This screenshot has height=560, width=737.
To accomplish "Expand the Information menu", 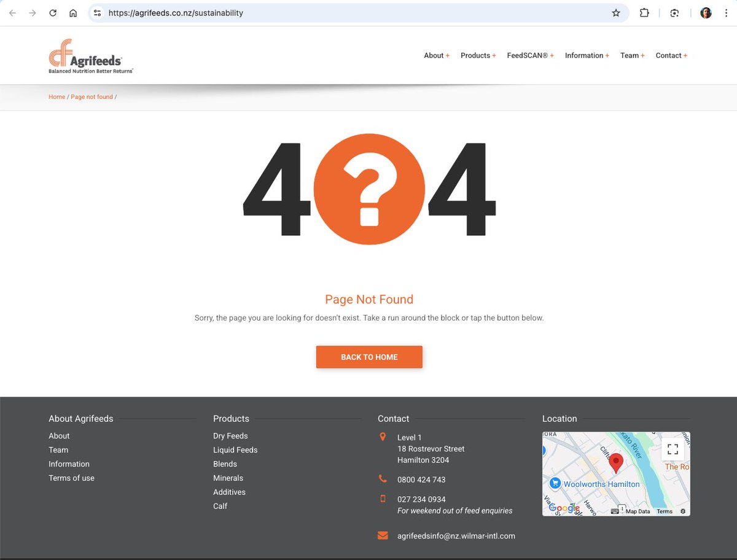I will tap(587, 55).
